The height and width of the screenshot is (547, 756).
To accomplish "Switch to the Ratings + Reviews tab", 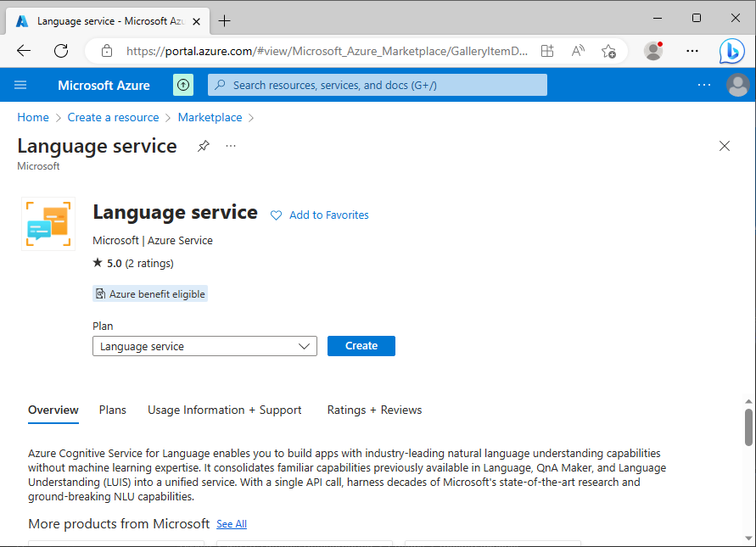I will (374, 410).
